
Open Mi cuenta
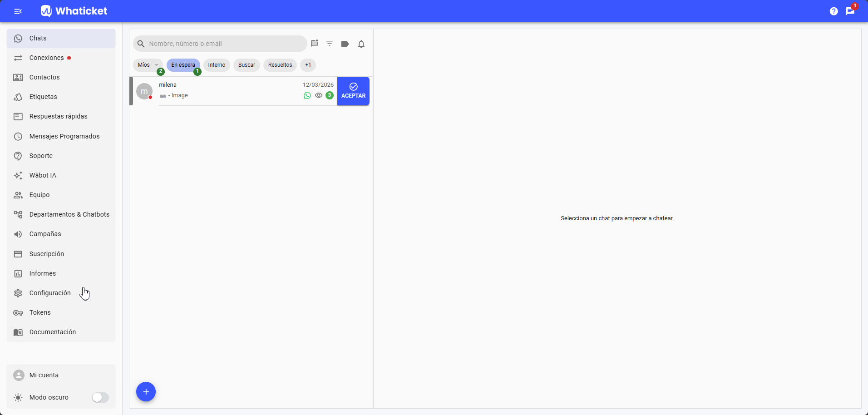61,375
